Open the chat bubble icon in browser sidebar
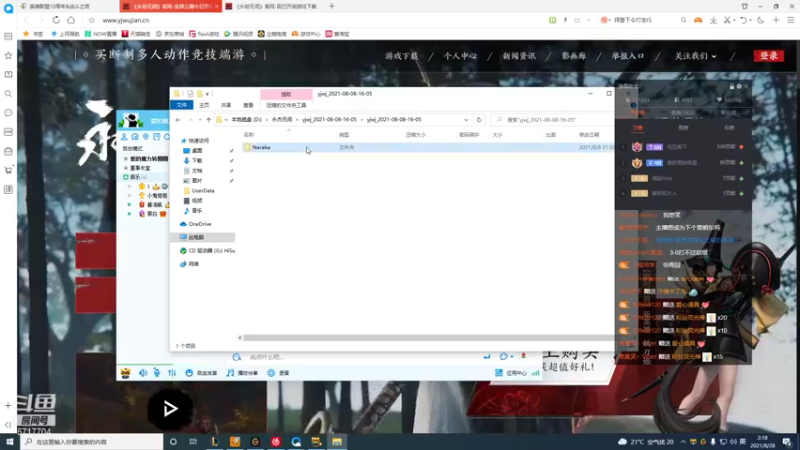Viewport: 800px width, 450px height. [x=8, y=113]
